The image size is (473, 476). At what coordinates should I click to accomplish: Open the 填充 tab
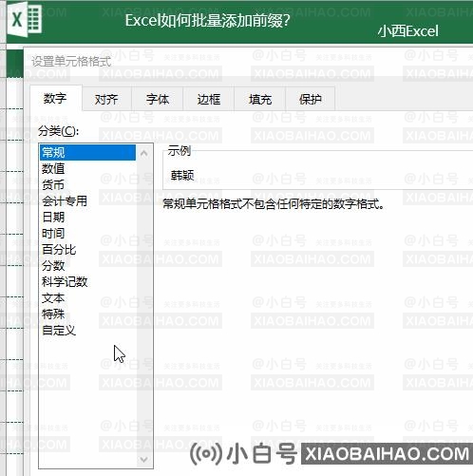pos(260,100)
